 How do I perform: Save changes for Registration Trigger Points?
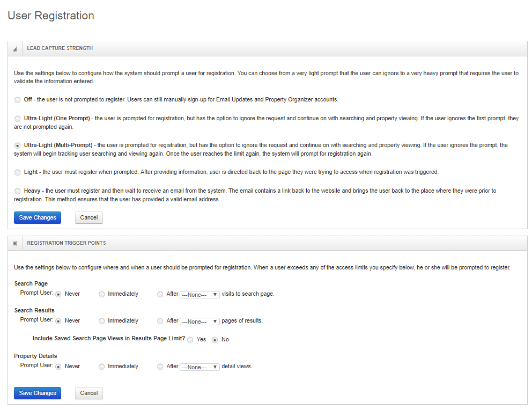click(38, 393)
